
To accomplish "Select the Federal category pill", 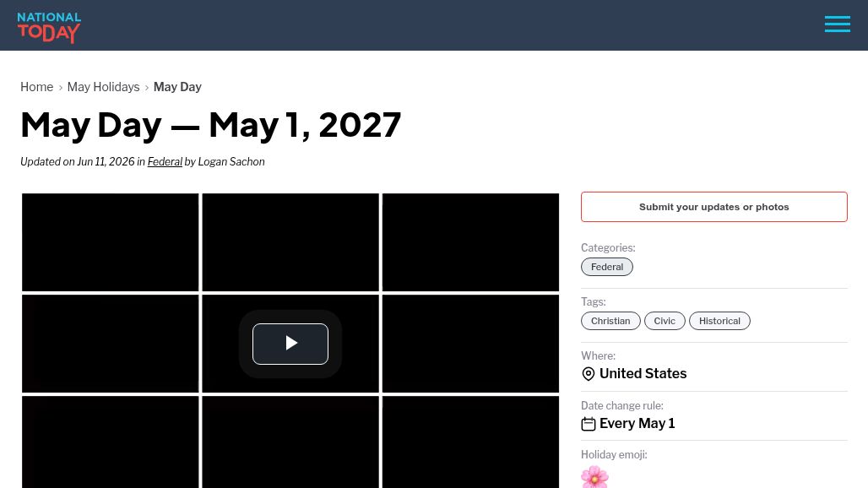I will (x=607, y=267).
